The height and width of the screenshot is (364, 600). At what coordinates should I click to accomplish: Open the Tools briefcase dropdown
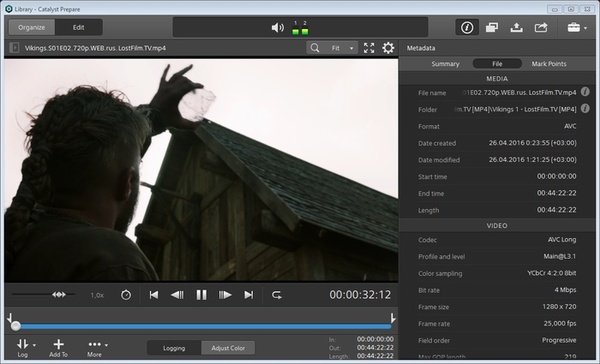(x=577, y=28)
